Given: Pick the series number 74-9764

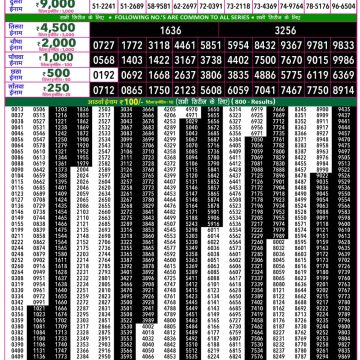Looking at the screenshot, I should click(291, 6).
